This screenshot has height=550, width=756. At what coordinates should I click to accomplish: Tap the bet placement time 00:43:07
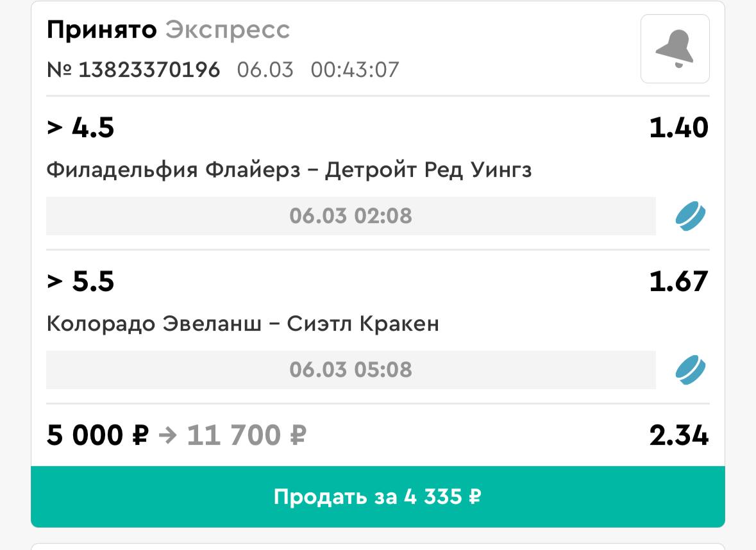pos(355,69)
